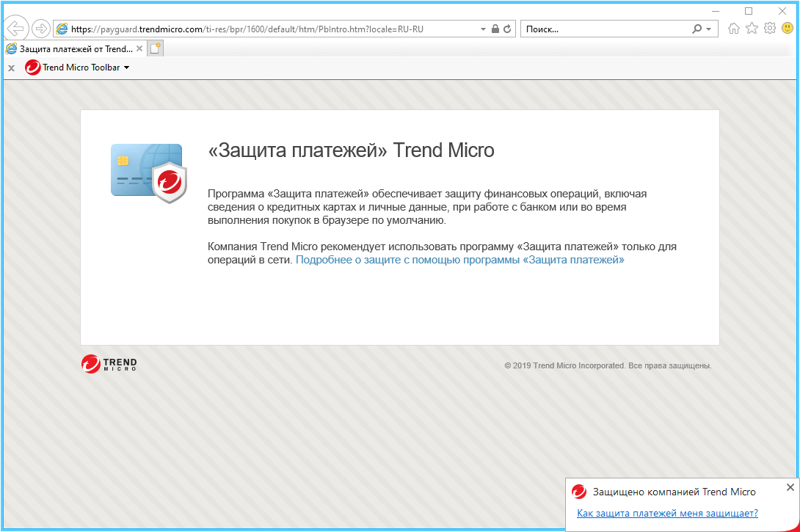The height and width of the screenshot is (532, 800).
Task: Open browser Tools gear icon
Action: (770, 29)
